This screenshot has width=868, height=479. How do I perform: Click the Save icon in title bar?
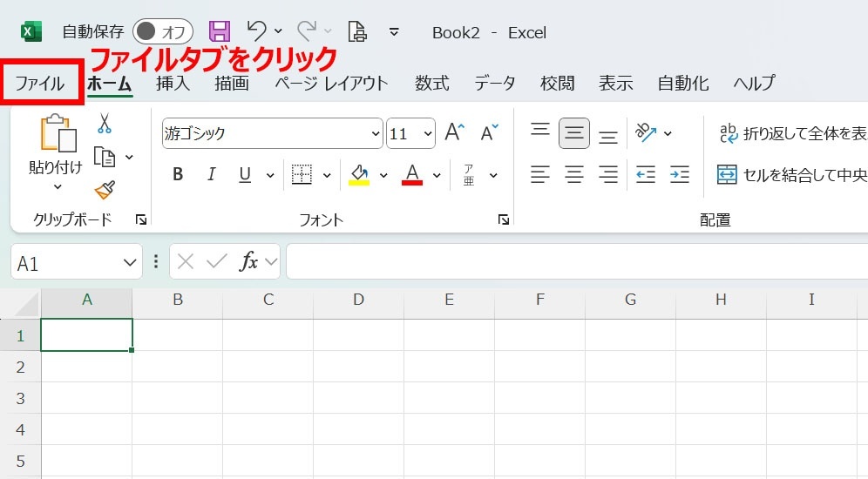220,31
